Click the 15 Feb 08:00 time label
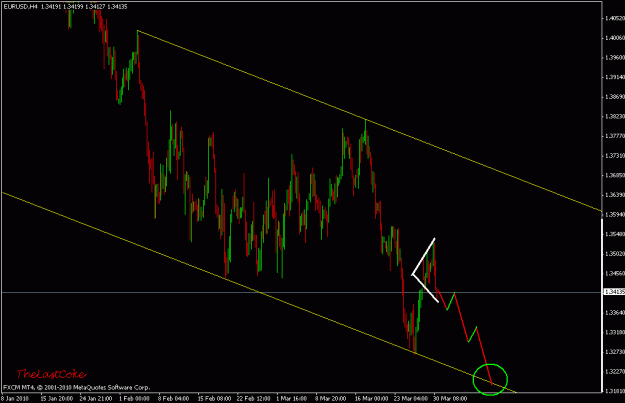625x403 pixels. pos(214,399)
